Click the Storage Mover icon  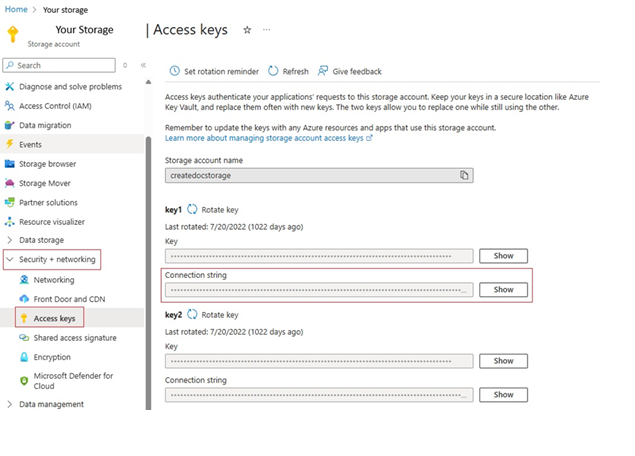(9, 183)
